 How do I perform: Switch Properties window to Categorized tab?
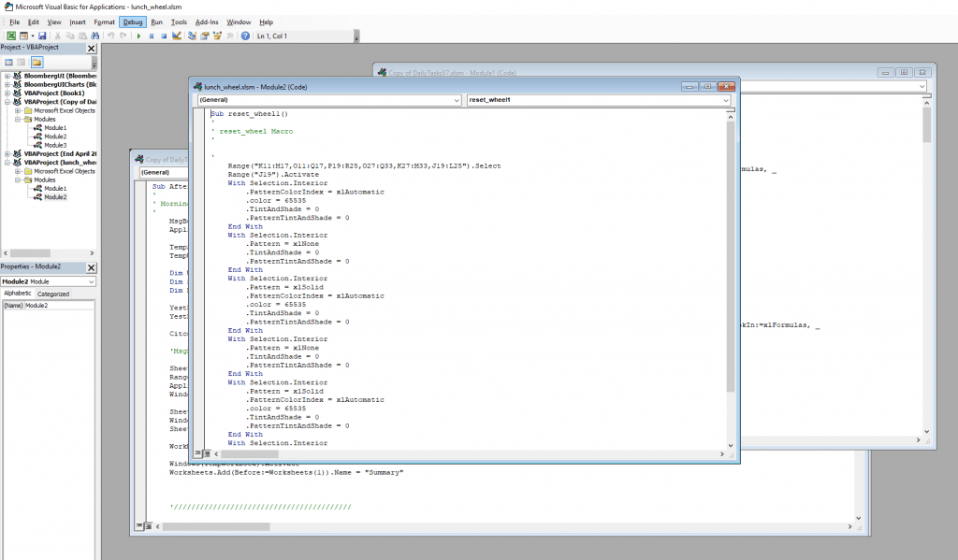click(x=53, y=294)
